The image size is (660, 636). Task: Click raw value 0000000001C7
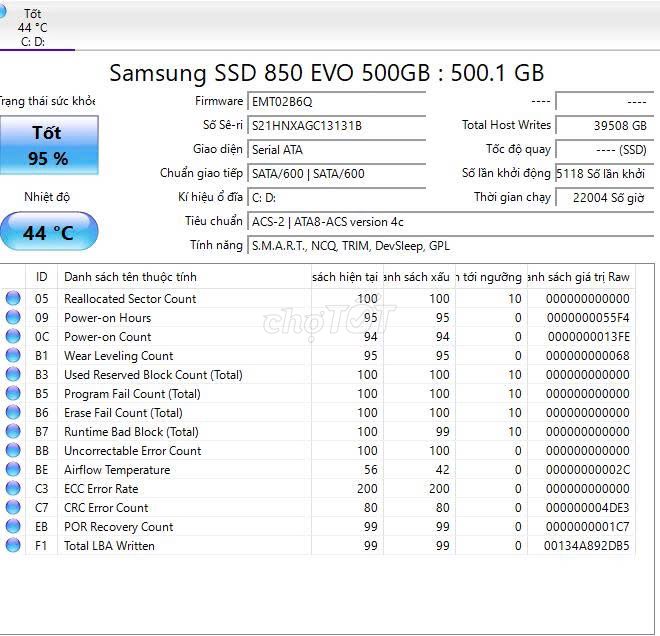tap(588, 527)
